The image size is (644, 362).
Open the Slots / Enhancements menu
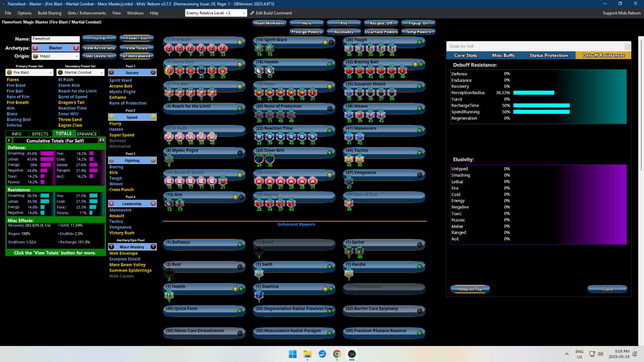coord(87,13)
